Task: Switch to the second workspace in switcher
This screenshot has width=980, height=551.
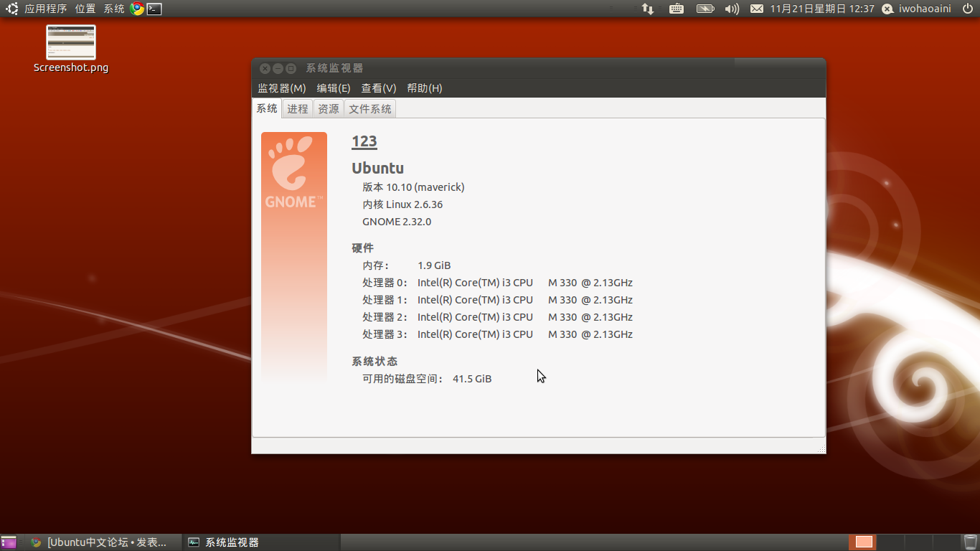Action: pyautogui.click(x=892, y=542)
